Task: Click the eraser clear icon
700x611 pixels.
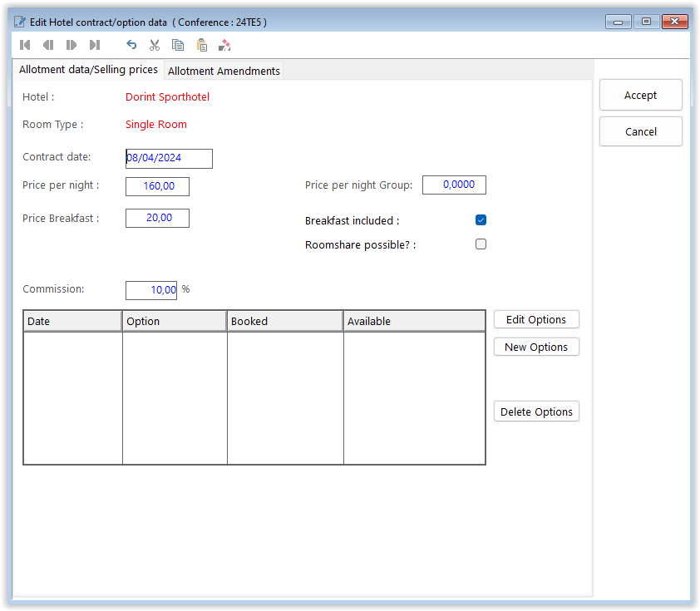Action: click(x=224, y=45)
